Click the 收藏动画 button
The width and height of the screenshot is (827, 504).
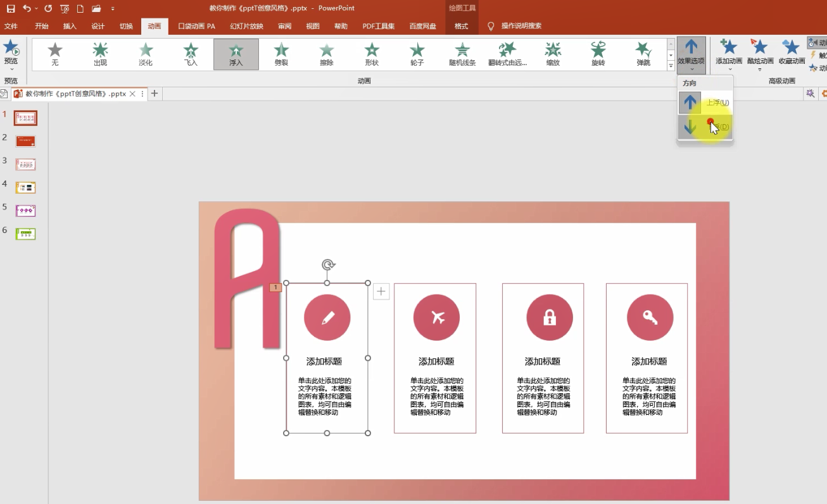pyautogui.click(x=792, y=53)
